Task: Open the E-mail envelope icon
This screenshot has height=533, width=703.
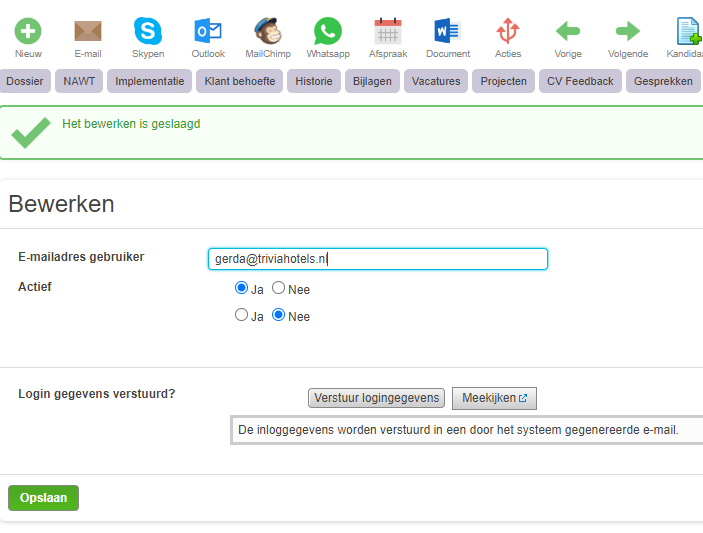Action: [88, 31]
